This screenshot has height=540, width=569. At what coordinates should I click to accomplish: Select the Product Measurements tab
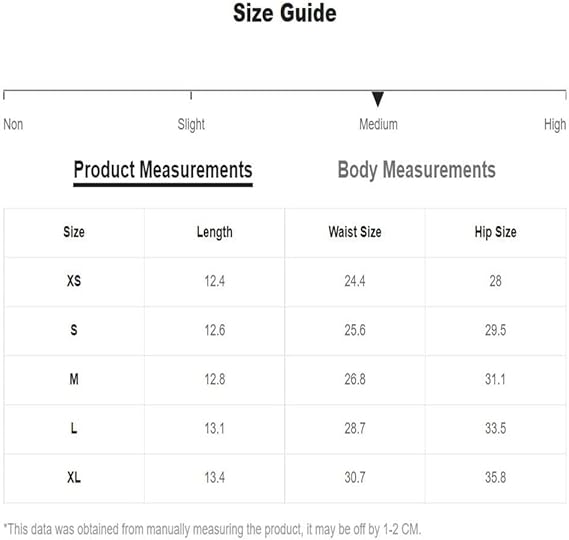pyautogui.click(x=163, y=170)
